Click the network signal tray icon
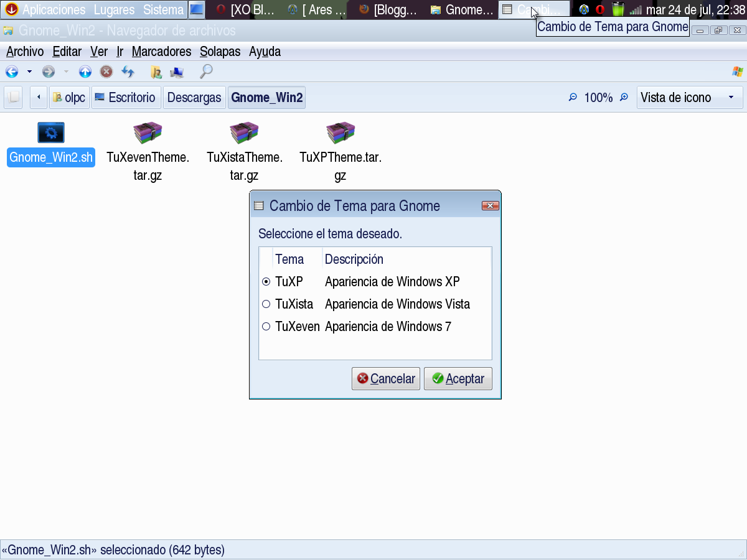The image size is (747, 560). [x=635, y=10]
